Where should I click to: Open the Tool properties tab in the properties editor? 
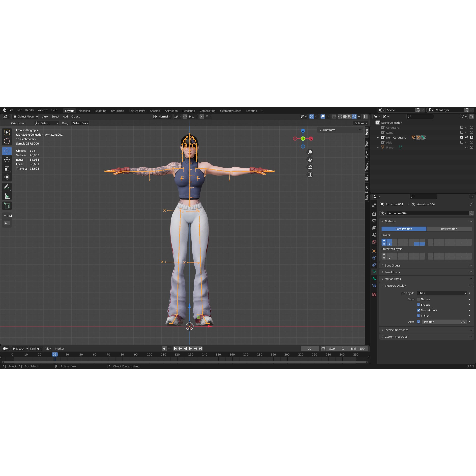click(x=374, y=205)
